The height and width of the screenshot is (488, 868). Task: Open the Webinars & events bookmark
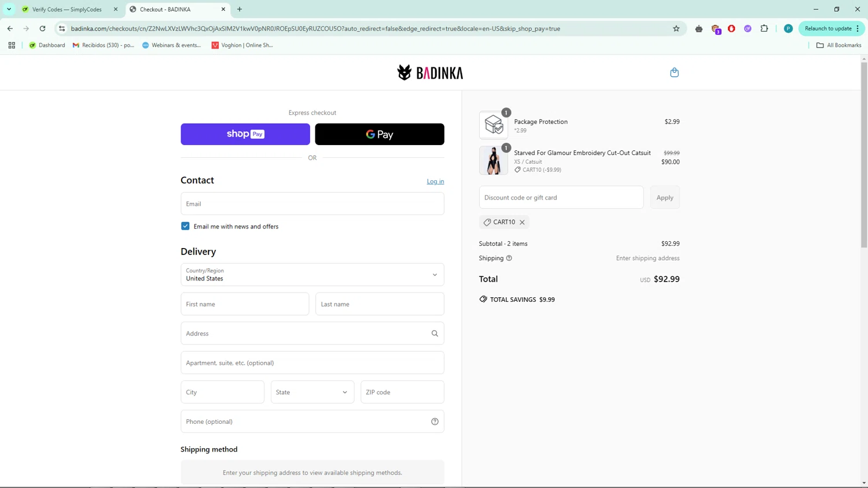point(172,45)
